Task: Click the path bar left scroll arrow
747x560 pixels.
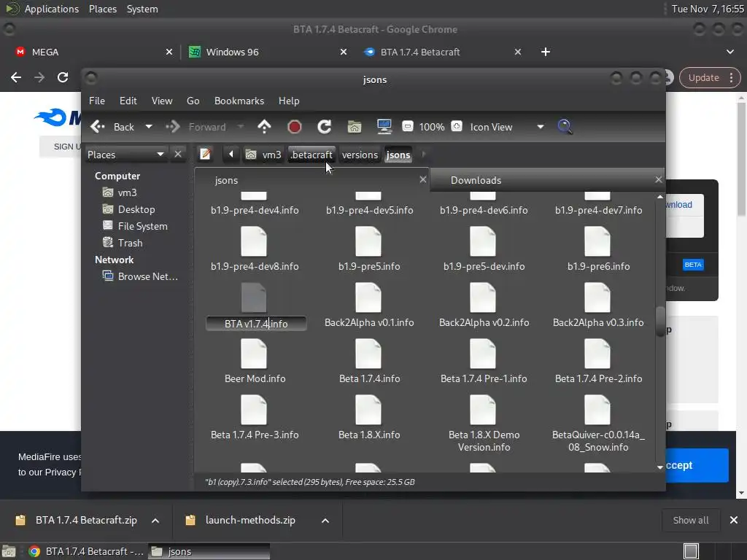Action: [231, 155]
